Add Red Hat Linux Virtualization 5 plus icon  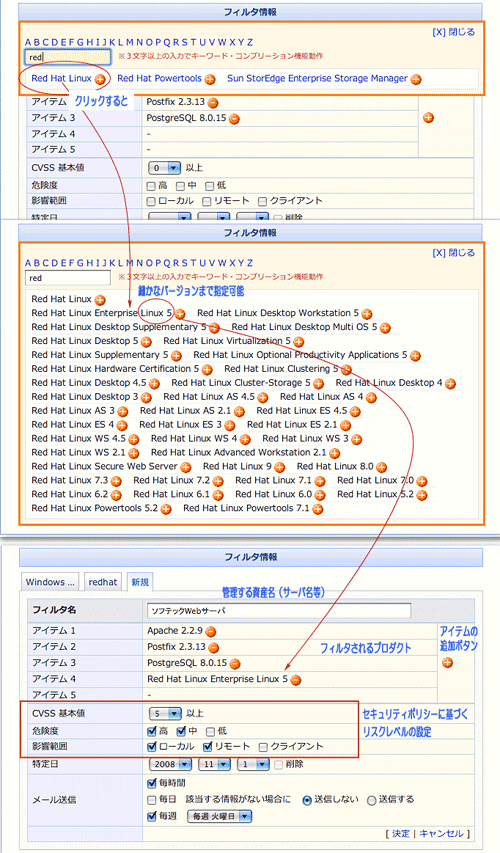(x=299, y=342)
